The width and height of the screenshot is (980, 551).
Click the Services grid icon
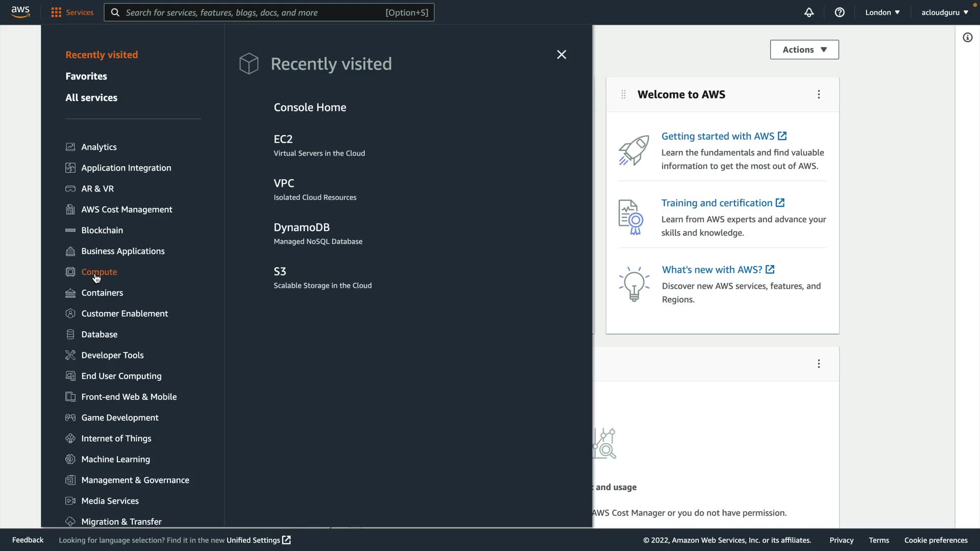(56, 12)
